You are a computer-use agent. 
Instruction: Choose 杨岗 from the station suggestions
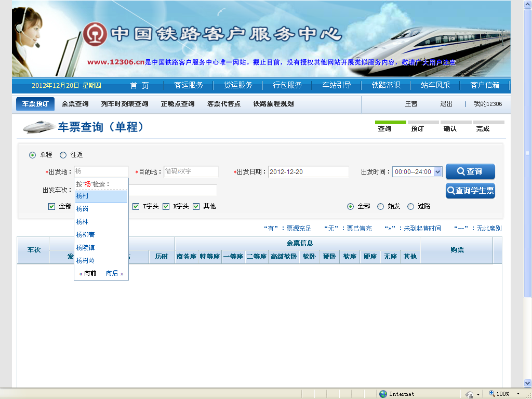[x=101, y=209]
